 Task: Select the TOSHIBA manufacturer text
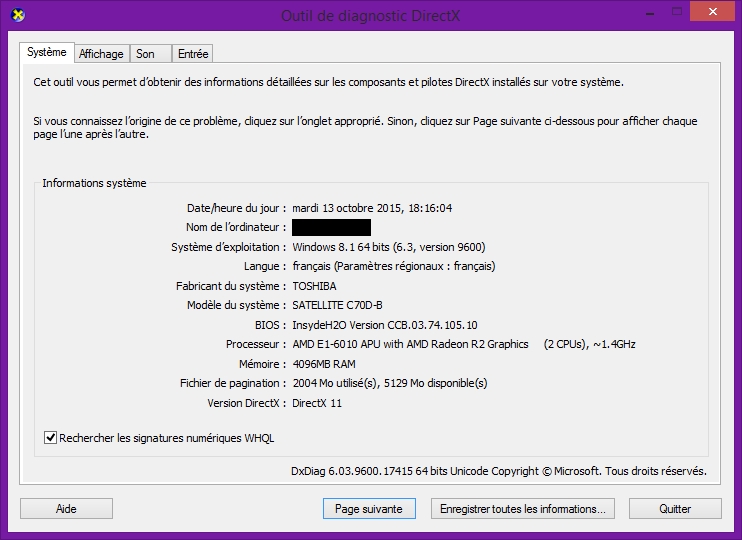(x=314, y=286)
